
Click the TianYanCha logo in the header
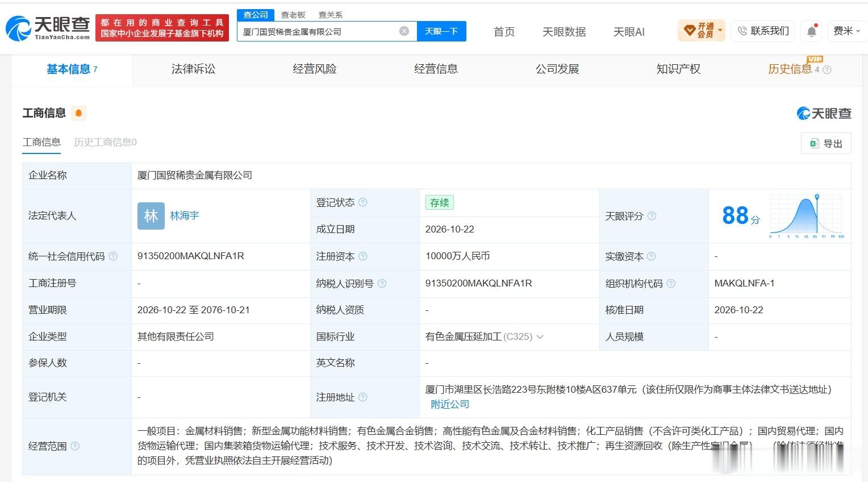(x=48, y=28)
